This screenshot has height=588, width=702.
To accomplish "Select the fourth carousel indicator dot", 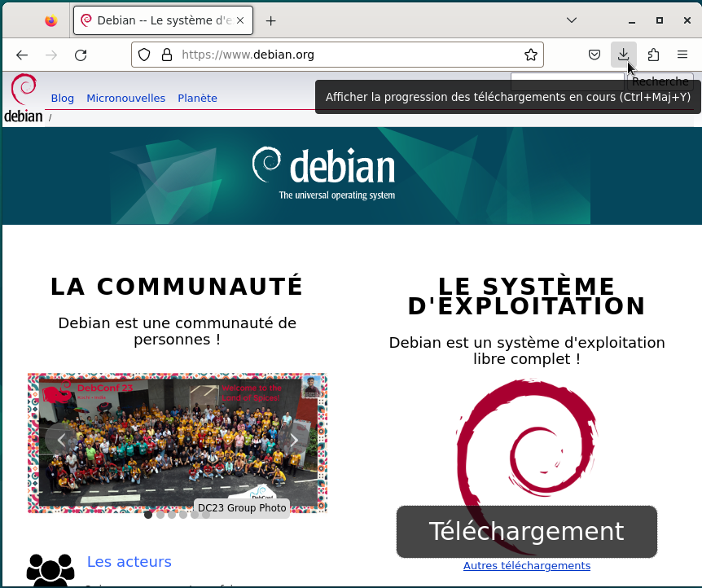I will coord(183,515).
